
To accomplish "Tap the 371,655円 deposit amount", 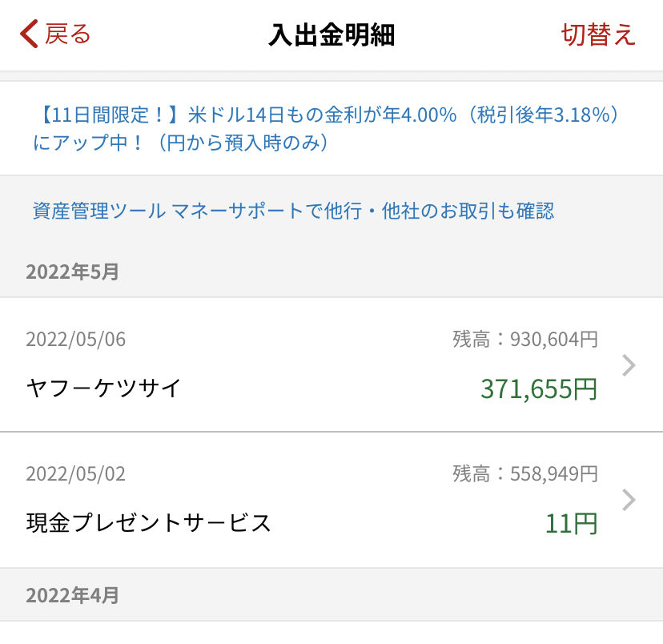I will click(x=539, y=388).
